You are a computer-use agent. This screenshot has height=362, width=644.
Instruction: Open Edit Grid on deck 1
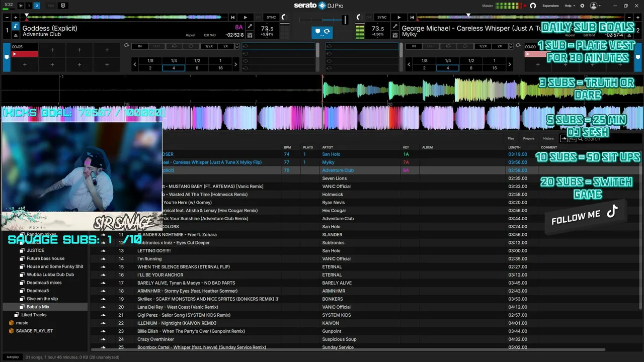pyautogui.click(x=210, y=35)
